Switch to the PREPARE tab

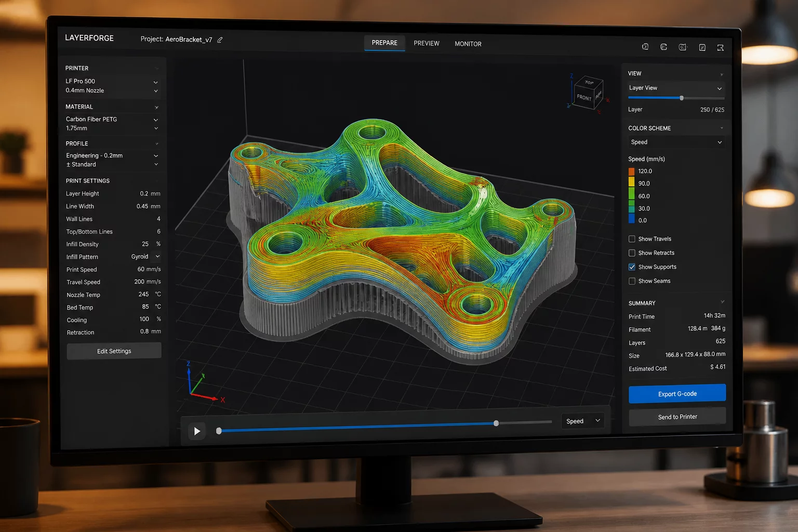tap(384, 43)
